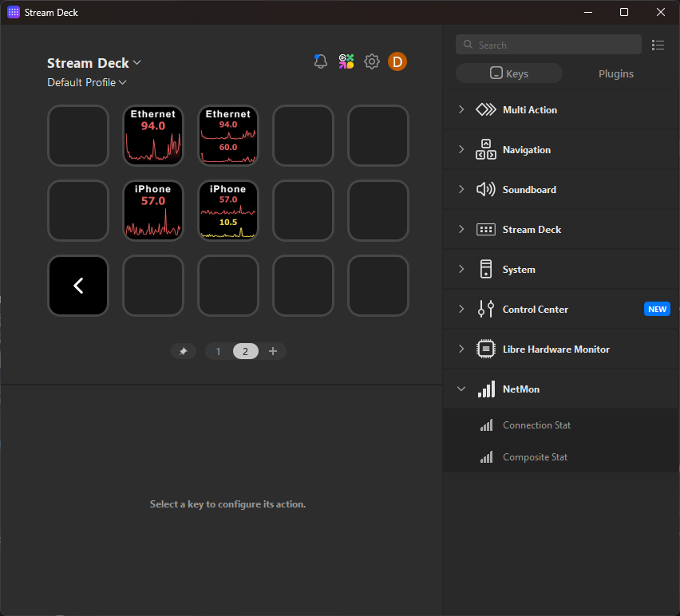Click the Libre Hardware Monitor label
Viewport: 680px width, 616px height.
tap(556, 349)
